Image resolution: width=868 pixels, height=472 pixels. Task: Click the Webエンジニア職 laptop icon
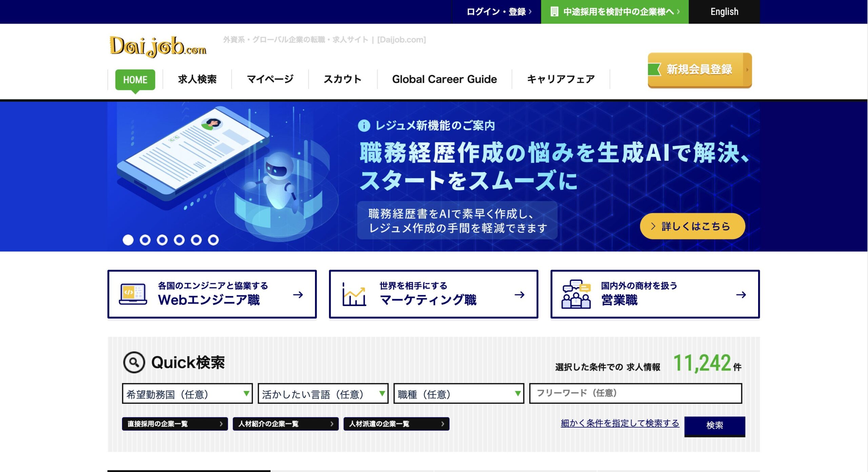tap(133, 294)
